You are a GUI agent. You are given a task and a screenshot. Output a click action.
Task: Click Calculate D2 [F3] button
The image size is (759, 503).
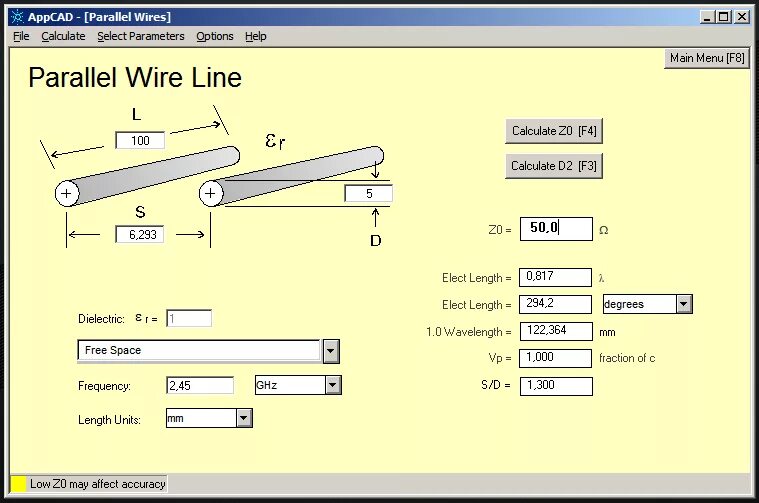pos(554,166)
